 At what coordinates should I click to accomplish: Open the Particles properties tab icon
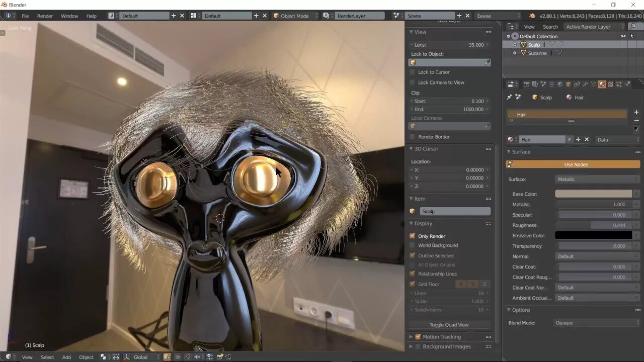click(619, 84)
